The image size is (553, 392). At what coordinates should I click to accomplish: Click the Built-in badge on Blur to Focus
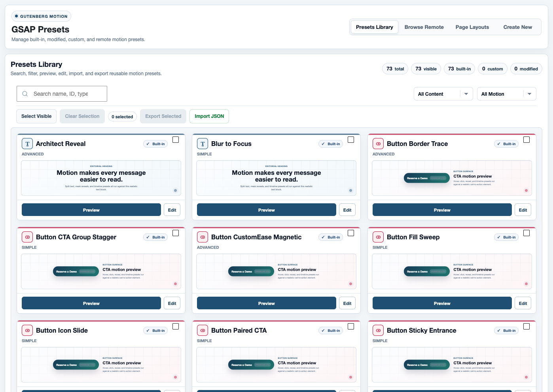331,144
